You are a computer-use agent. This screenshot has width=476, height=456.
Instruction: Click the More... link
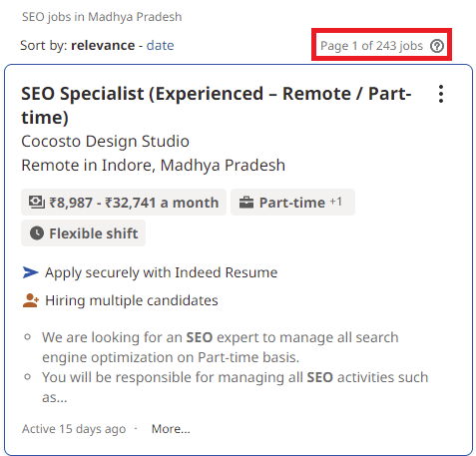[171, 429]
